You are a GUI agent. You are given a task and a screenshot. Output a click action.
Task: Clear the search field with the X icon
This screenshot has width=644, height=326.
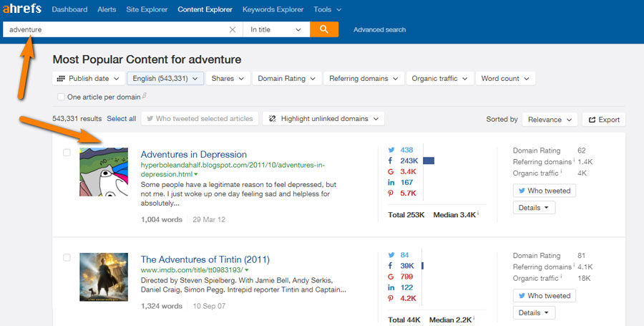pyautogui.click(x=233, y=29)
